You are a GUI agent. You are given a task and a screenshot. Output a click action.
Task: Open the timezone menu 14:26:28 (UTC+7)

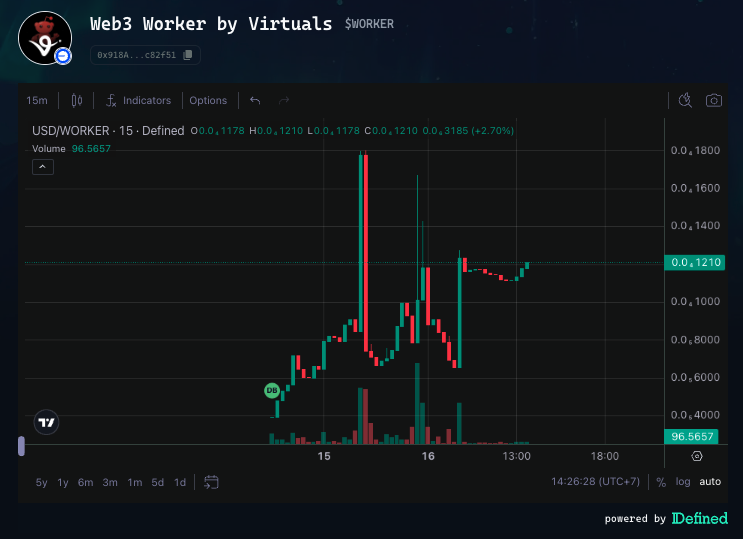tap(595, 482)
